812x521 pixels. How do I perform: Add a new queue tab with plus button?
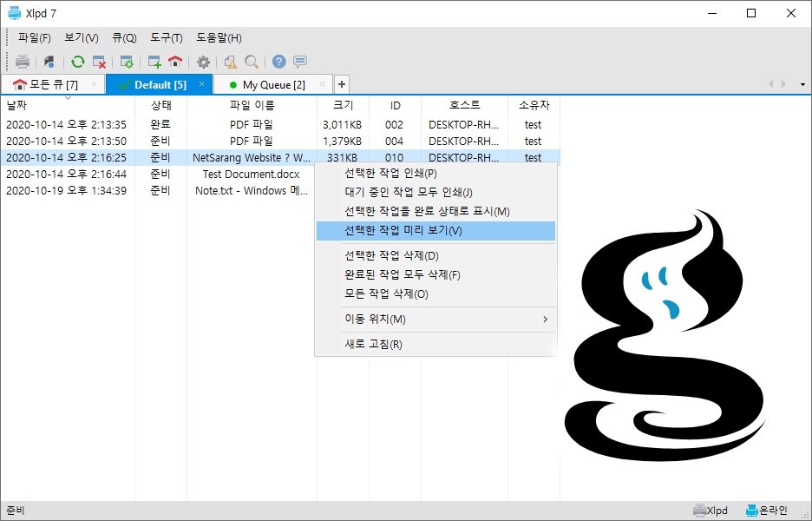point(341,84)
